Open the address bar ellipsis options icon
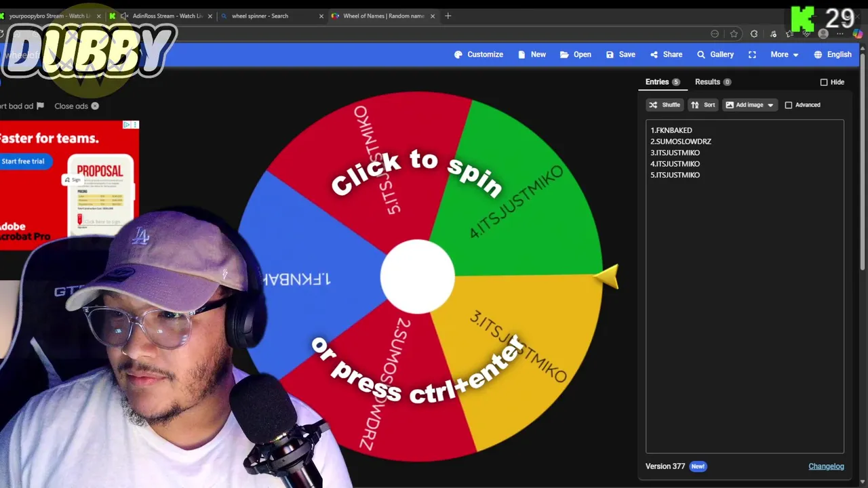868x488 pixels. tap(715, 34)
